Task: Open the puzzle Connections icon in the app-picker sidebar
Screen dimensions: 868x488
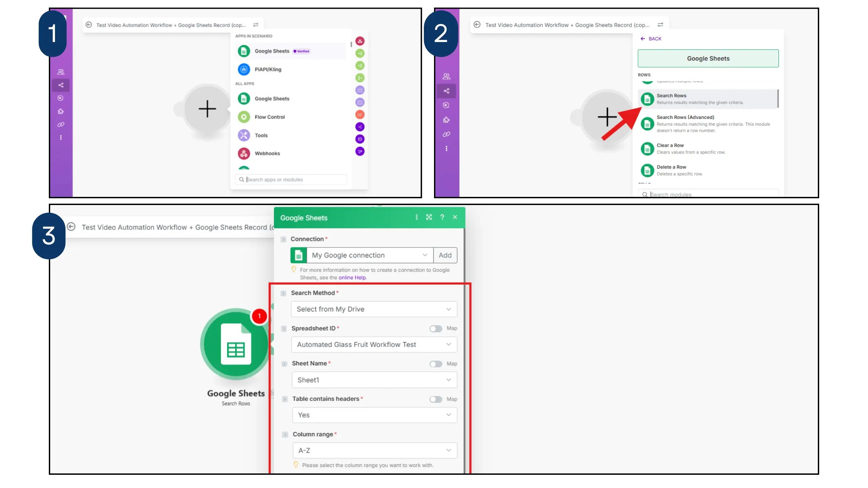Action: [61, 111]
